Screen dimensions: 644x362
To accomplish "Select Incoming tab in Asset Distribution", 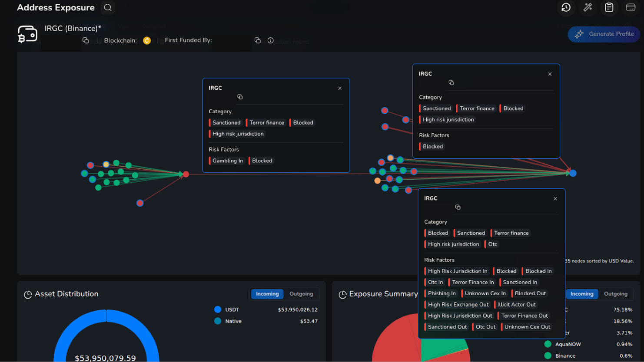I will point(267,294).
